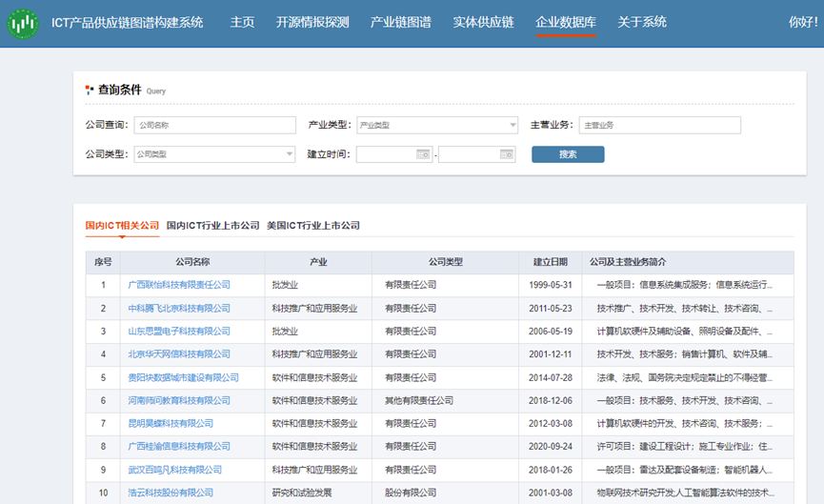824x504 pixels.
Task: Focus the 主营业务 input field
Action: click(660, 125)
